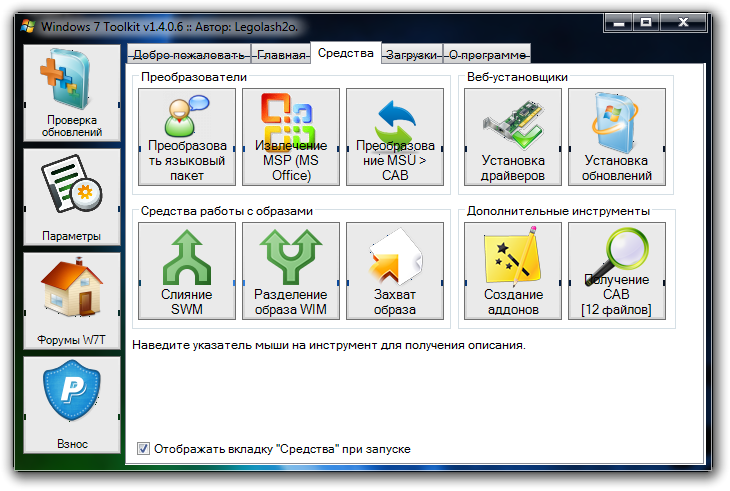
Task: Open Создание аддонов tool
Action: (513, 271)
